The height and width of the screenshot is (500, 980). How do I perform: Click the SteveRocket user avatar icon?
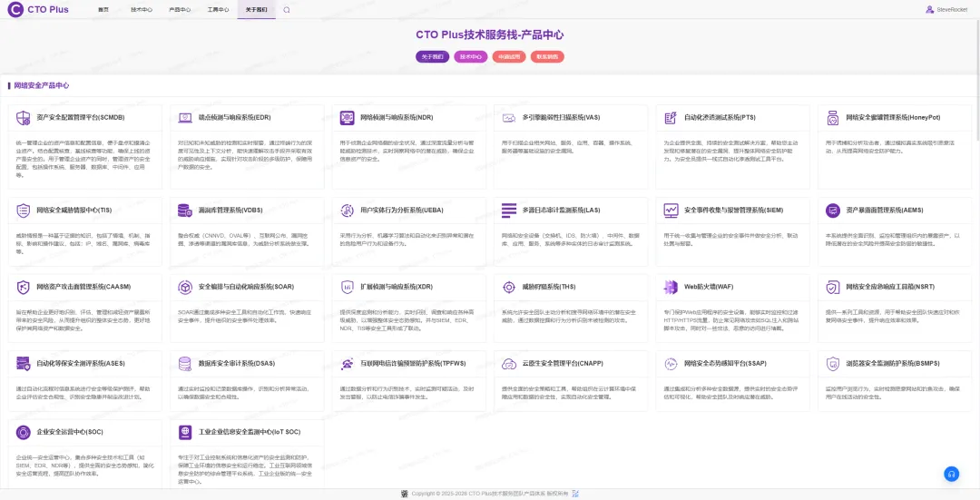click(x=929, y=9)
